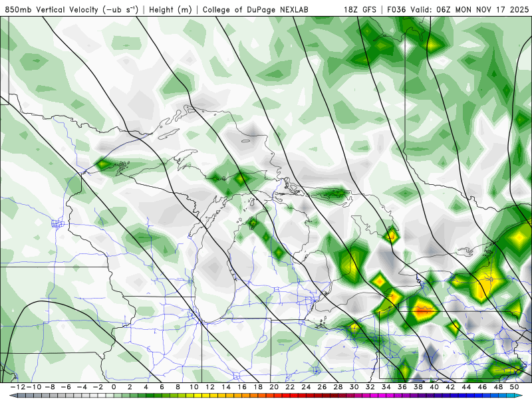Click the "14" color scale label

click(226, 387)
